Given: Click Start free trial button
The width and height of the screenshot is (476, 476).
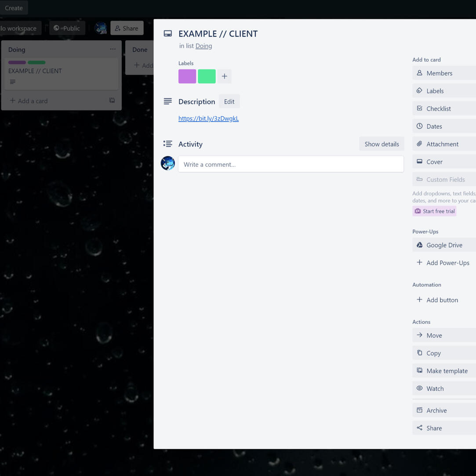Looking at the screenshot, I should [x=434, y=211].
